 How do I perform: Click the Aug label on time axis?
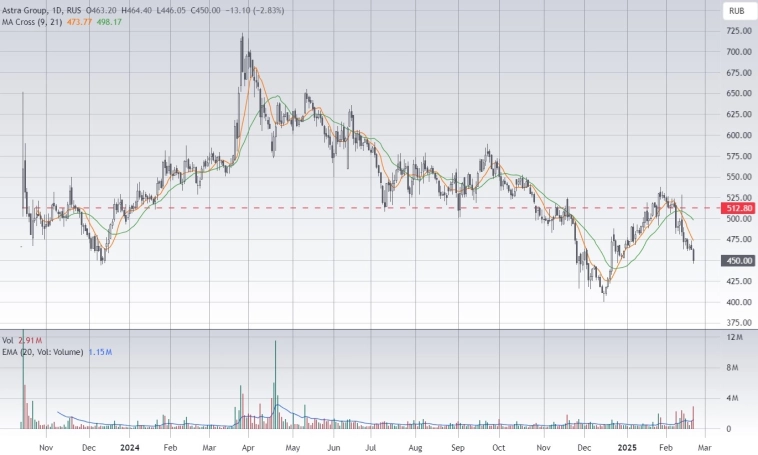pyautogui.click(x=415, y=447)
